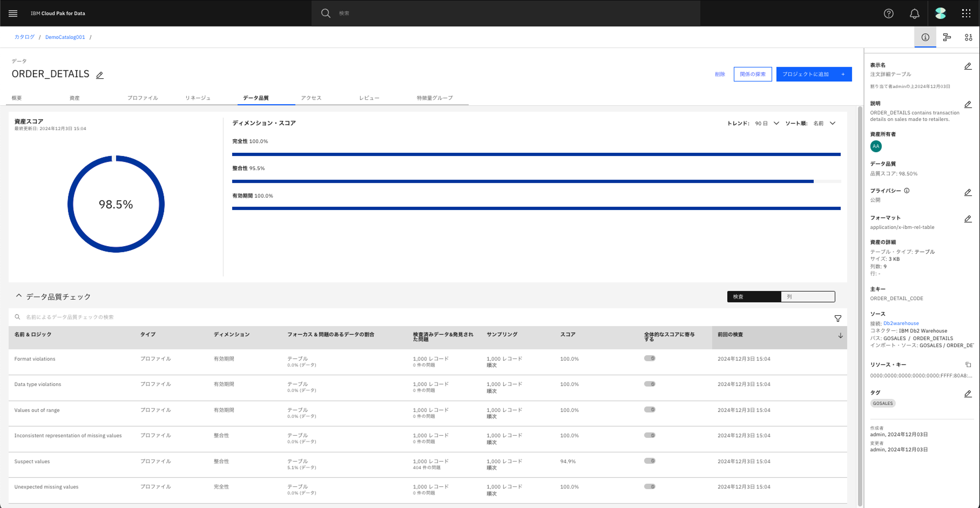The width and height of the screenshot is (980, 508).
Task: Copy the resource key with copy icon
Action: coord(968,364)
